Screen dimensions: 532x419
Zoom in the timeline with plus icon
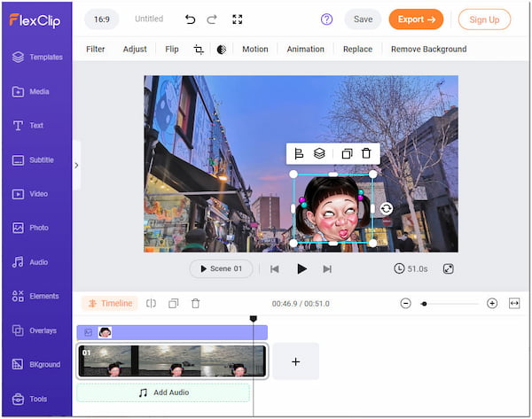pos(492,304)
